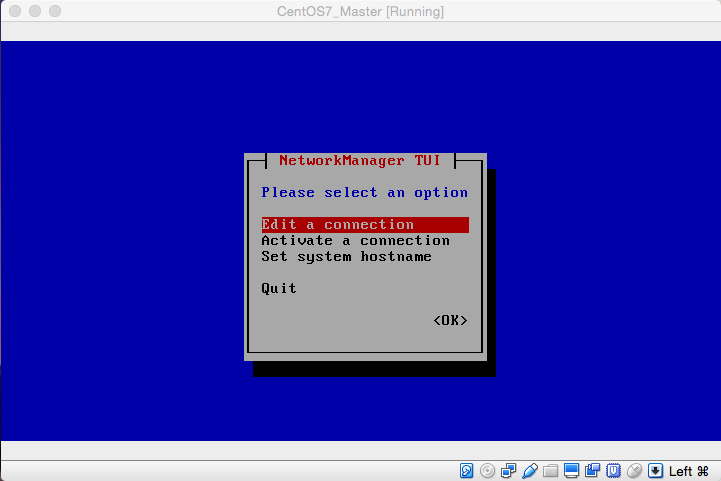The height and width of the screenshot is (481, 721).
Task: Select Edit a connection option
Action: click(365, 224)
